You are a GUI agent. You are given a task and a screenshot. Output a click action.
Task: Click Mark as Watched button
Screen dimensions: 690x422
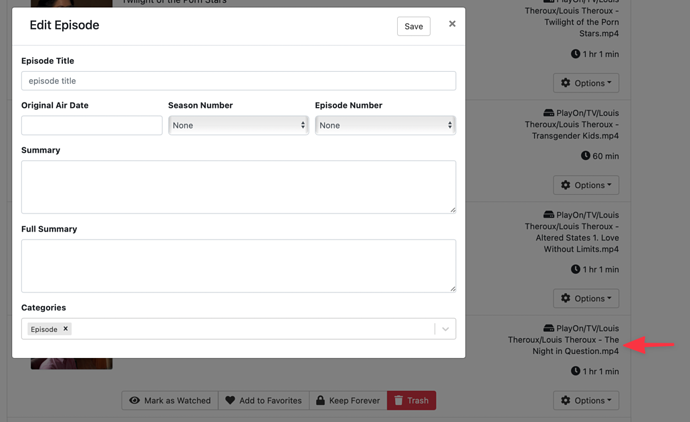tap(170, 400)
